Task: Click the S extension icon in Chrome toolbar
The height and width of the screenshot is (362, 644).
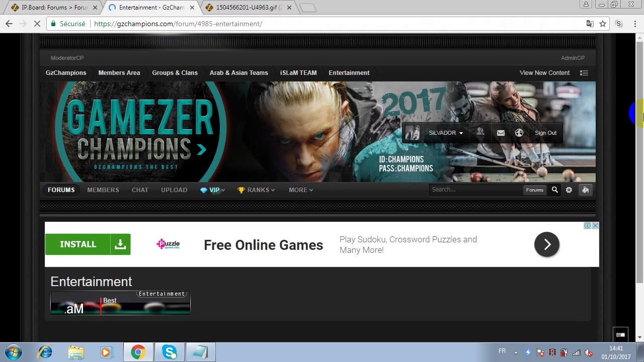Action: pos(619,24)
